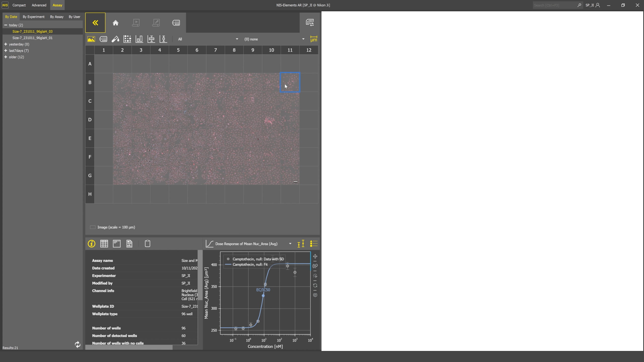
Task: Go to the Home screen icon
Action: [115, 23]
